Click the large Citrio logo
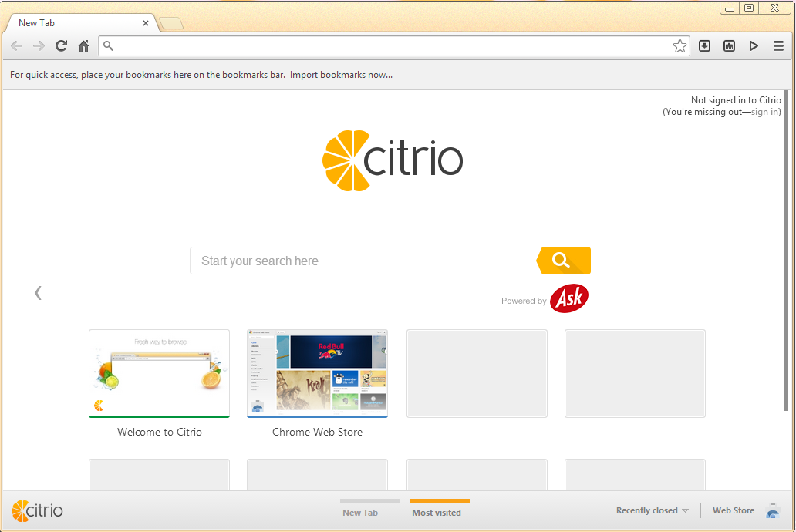This screenshot has width=796, height=532. pos(393,160)
